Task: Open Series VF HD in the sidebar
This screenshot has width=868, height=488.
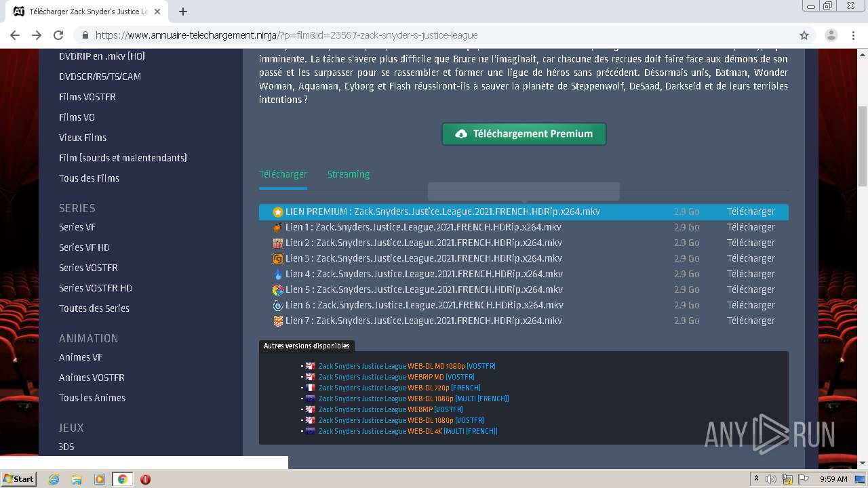Action: tap(84, 247)
